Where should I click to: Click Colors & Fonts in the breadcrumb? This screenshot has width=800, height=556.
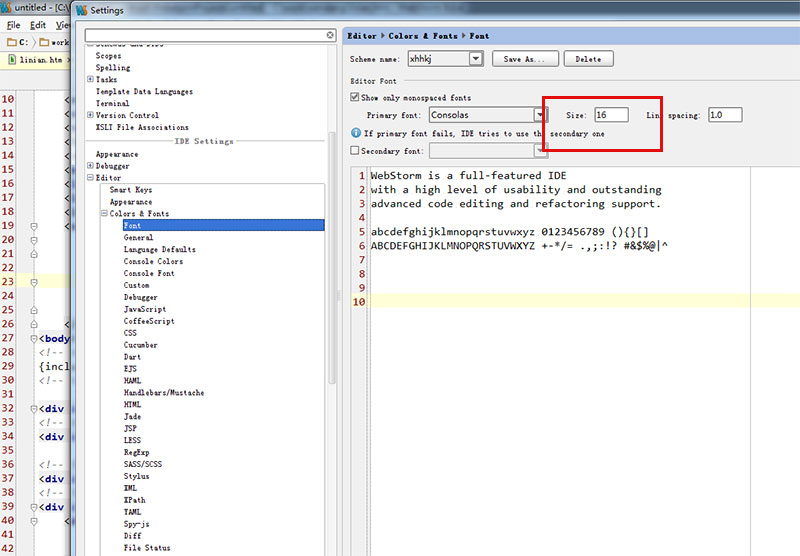(x=423, y=36)
